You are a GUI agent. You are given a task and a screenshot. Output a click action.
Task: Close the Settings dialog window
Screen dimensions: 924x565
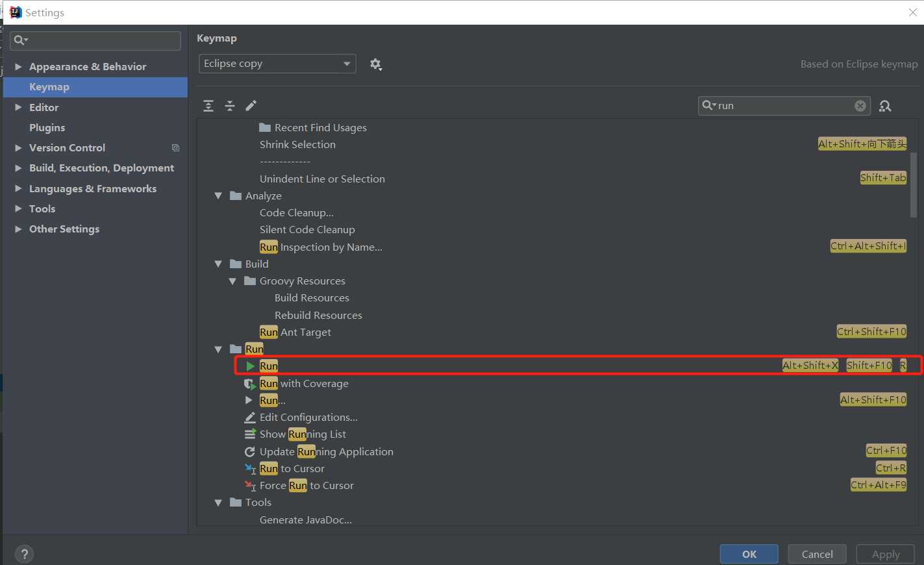tap(912, 12)
